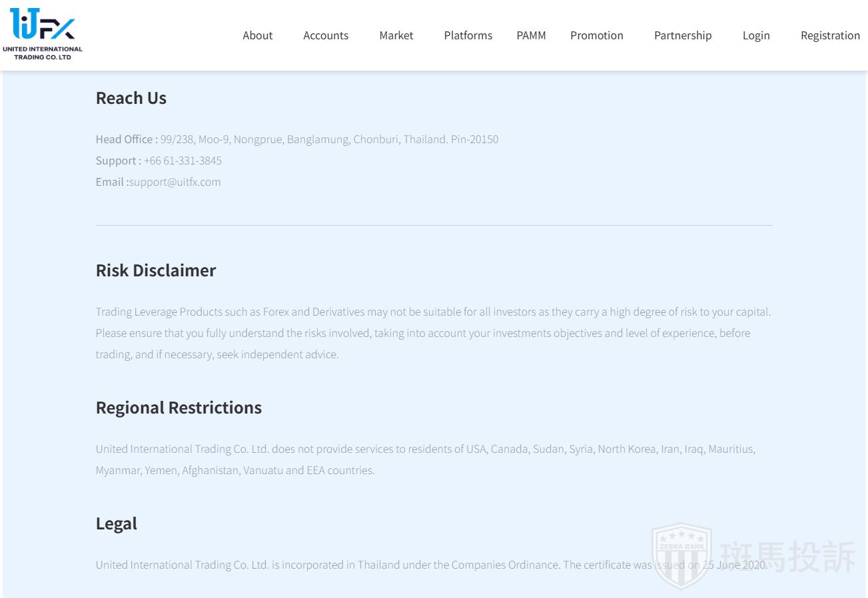This screenshot has width=868, height=598.
Task: Expand the Market navigation menu
Action: (x=396, y=35)
